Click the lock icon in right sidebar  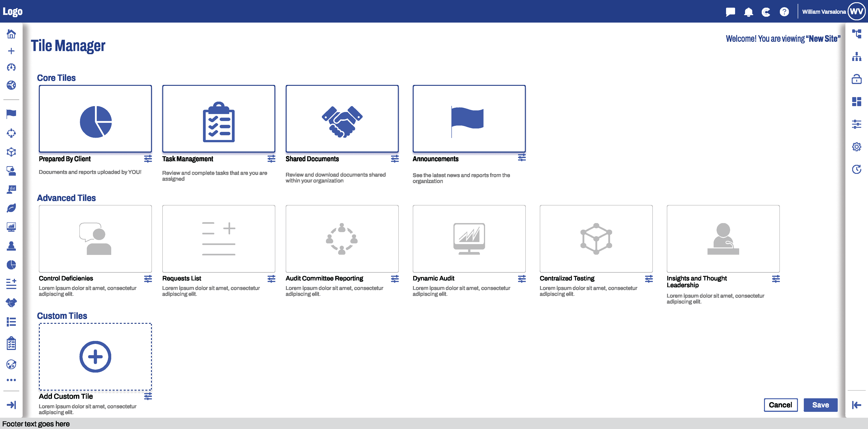tap(856, 79)
